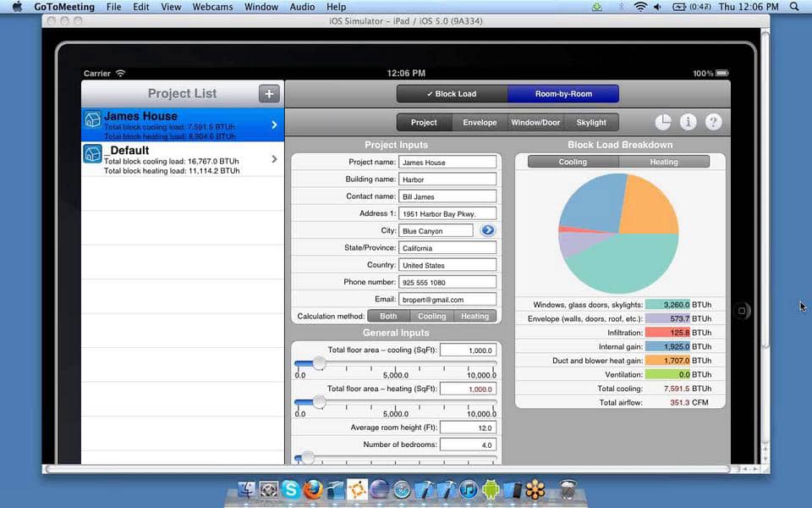Open the Skylight tab
Viewport: 812px width, 508px height.
[x=591, y=122]
